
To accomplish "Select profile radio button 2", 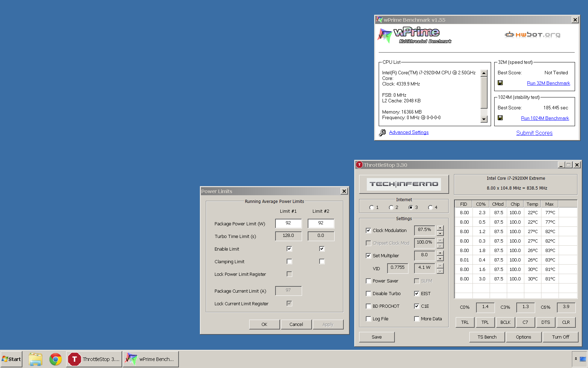I will tap(391, 207).
